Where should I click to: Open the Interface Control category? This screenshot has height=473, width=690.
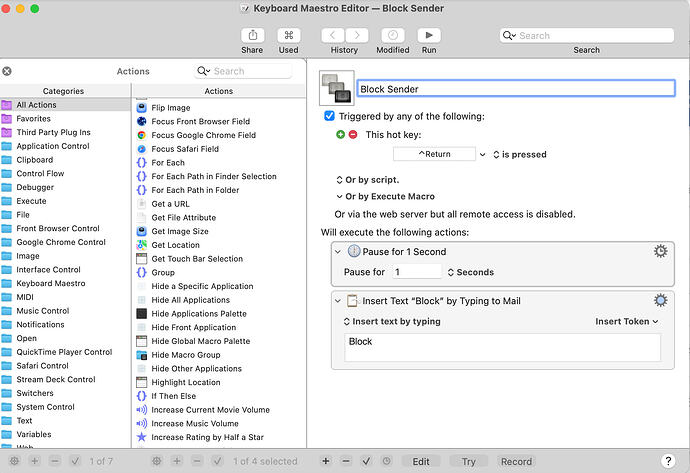[65, 269]
